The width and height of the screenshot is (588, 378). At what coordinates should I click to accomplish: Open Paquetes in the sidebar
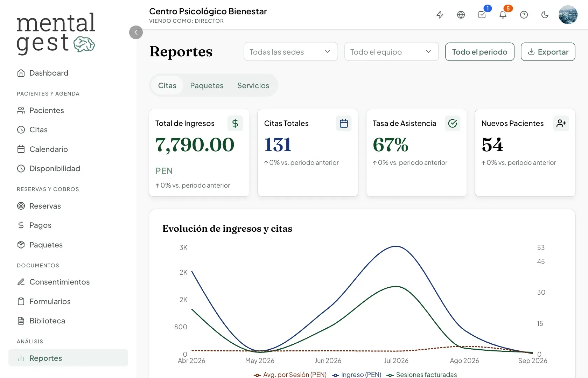68,245
